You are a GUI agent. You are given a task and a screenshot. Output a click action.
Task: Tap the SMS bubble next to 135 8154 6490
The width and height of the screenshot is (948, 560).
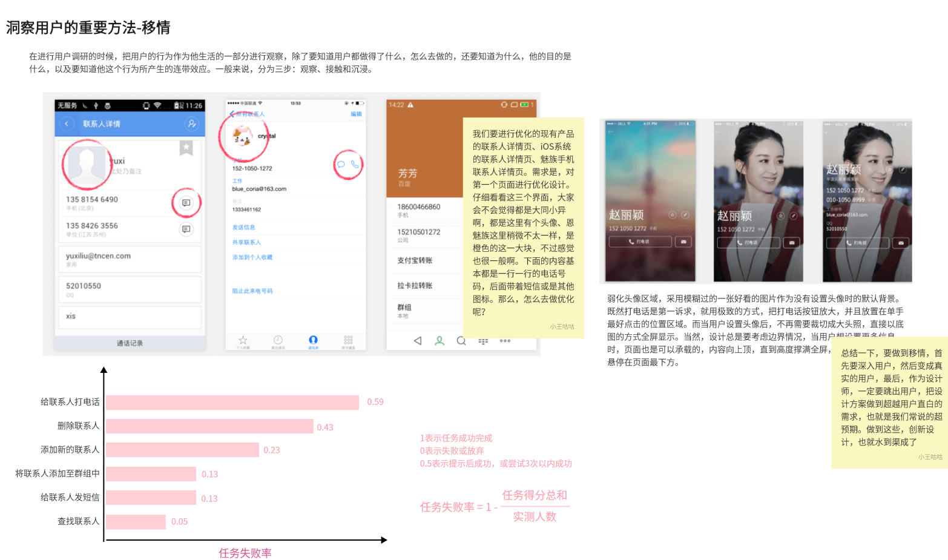pyautogui.click(x=188, y=203)
